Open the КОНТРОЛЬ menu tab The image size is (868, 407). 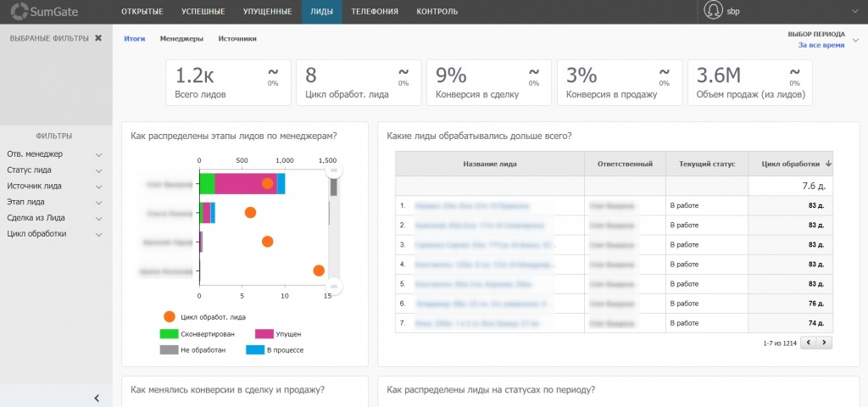(x=437, y=12)
